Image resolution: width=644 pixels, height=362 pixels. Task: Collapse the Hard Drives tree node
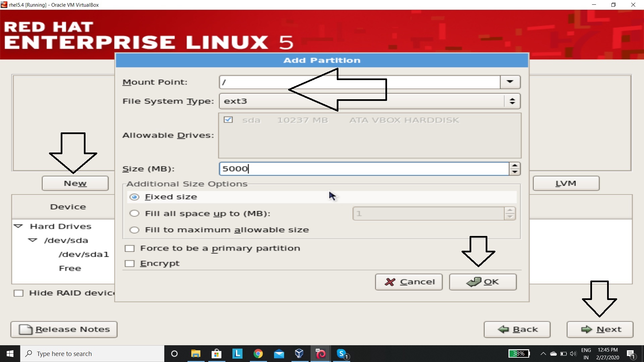18,226
